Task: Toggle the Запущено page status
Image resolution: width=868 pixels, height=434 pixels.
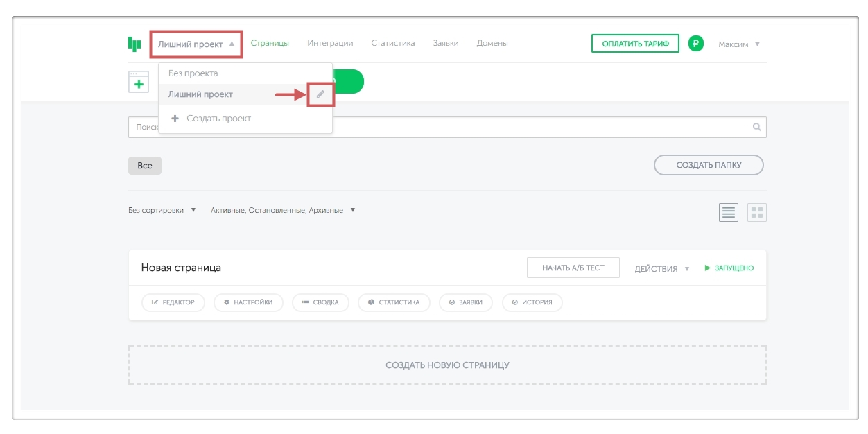Action: tap(729, 268)
